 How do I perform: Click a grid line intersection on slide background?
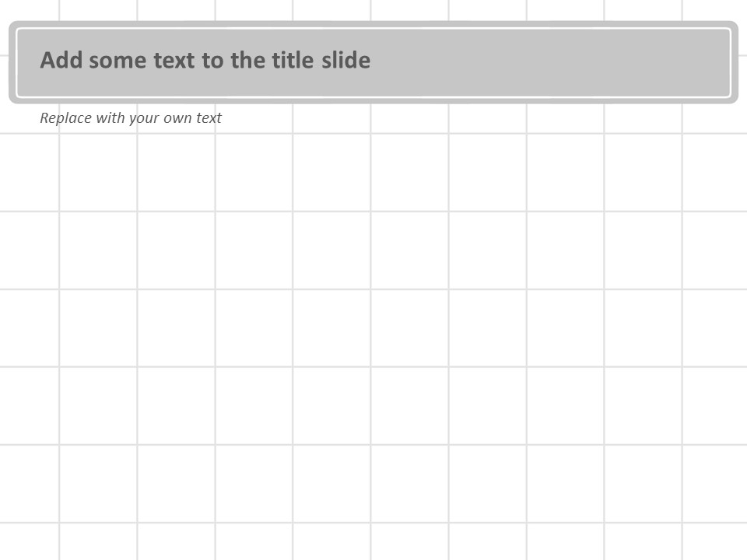[370, 289]
